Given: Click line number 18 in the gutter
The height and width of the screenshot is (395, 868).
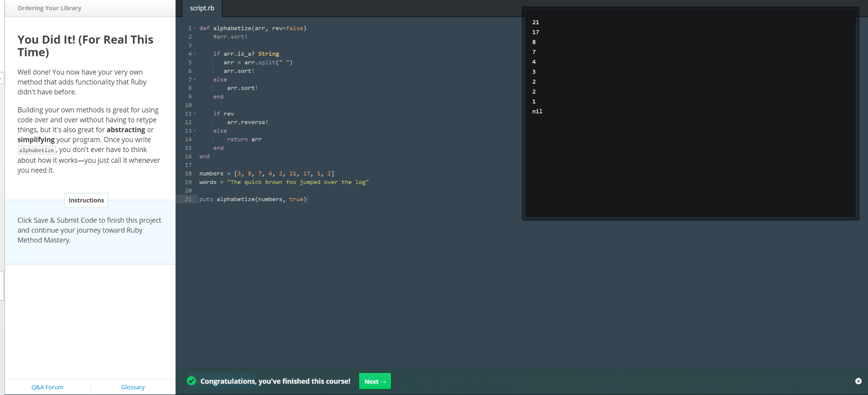Looking at the screenshot, I should [188, 174].
